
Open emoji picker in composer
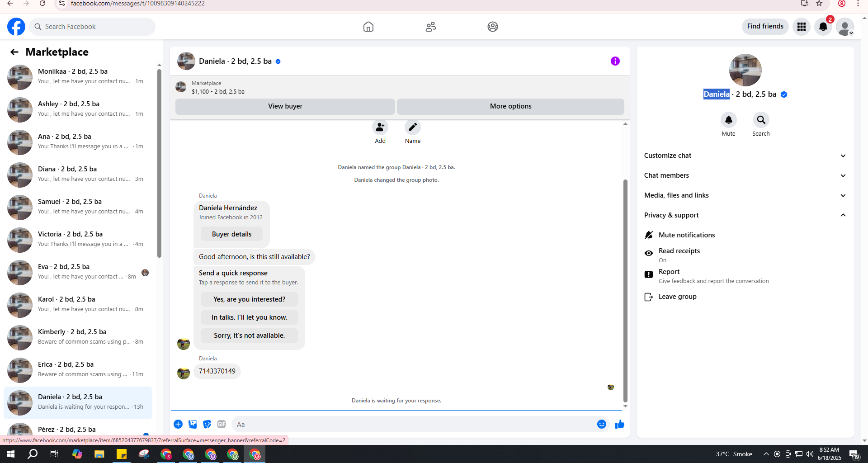[x=602, y=424]
